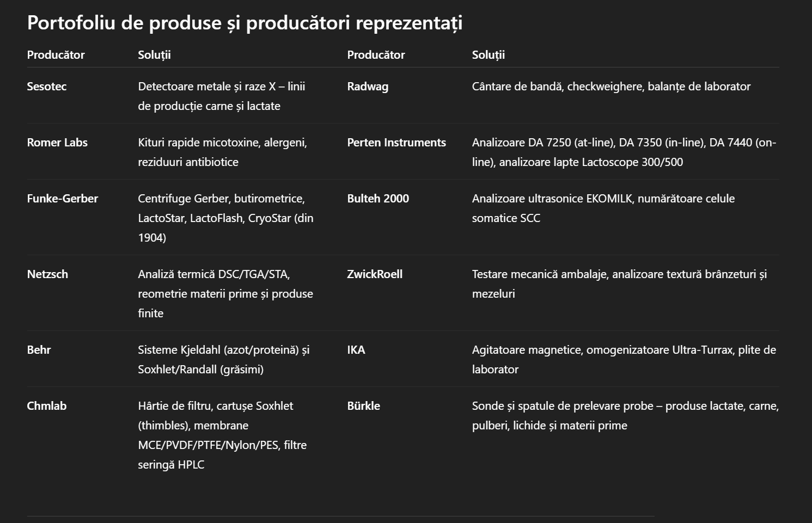Click the Behr manufacturer cell
Image resolution: width=812 pixels, height=523 pixels.
[39, 350]
